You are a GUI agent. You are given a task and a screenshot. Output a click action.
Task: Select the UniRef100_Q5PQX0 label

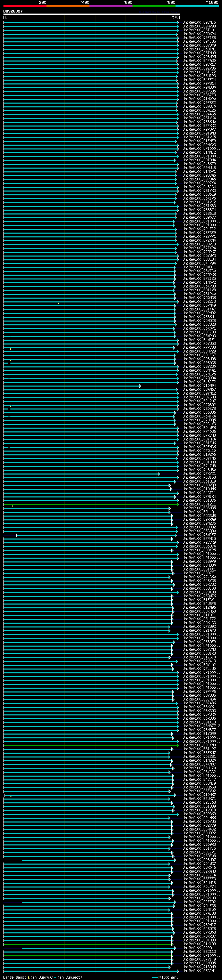199,714
